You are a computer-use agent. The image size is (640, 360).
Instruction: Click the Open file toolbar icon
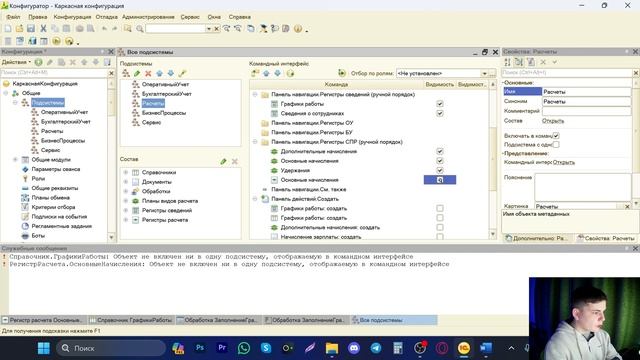tap(19, 29)
